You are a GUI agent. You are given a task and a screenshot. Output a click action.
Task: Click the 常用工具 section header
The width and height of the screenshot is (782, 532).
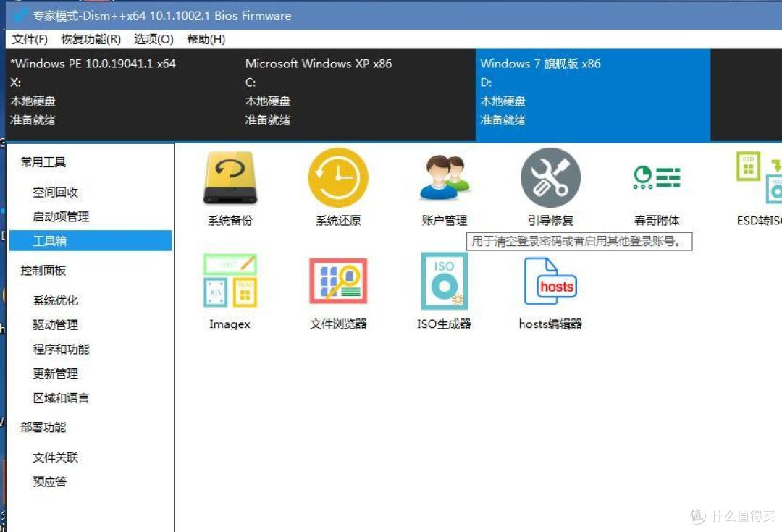(43, 162)
